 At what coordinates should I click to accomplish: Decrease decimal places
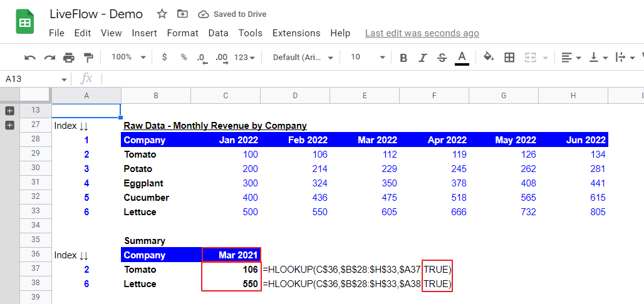pyautogui.click(x=202, y=58)
